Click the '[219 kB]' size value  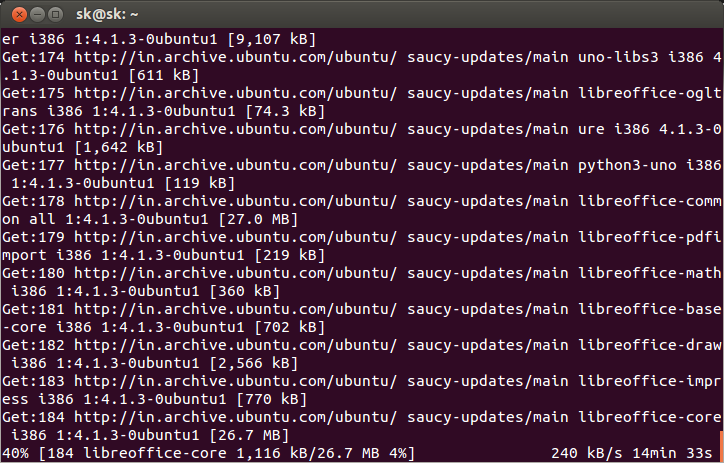[290, 255]
